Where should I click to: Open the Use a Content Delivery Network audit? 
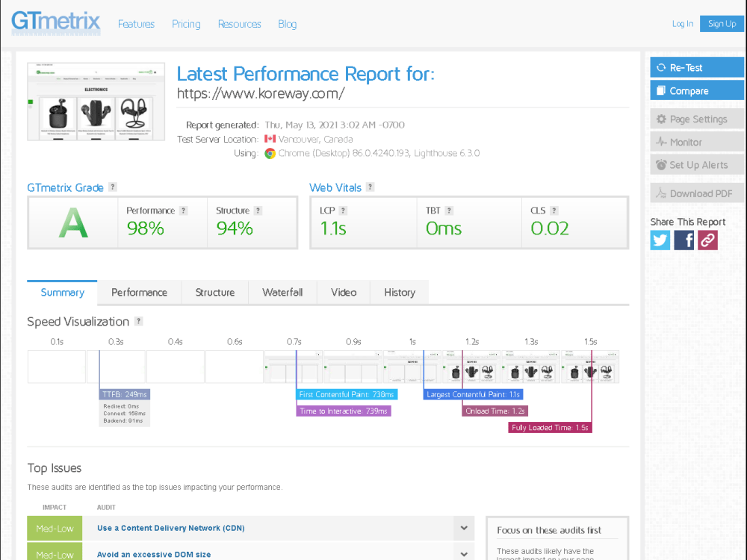pyautogui.click(x=170, y=528)
